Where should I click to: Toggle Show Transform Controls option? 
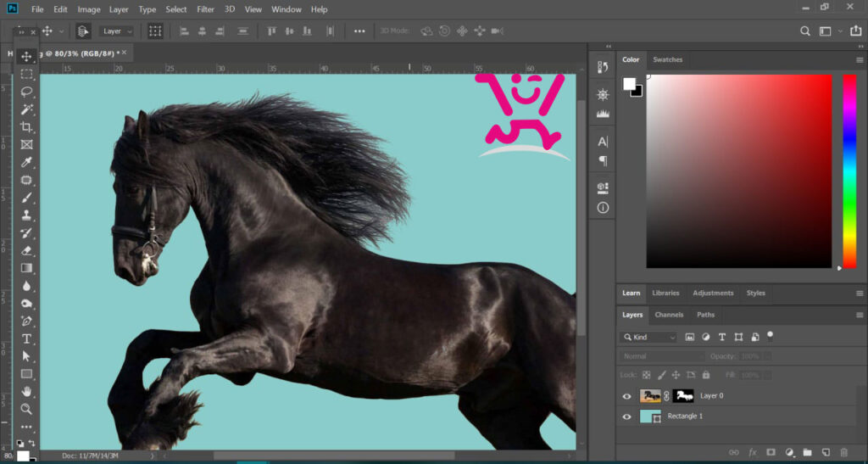coord(156,31)
